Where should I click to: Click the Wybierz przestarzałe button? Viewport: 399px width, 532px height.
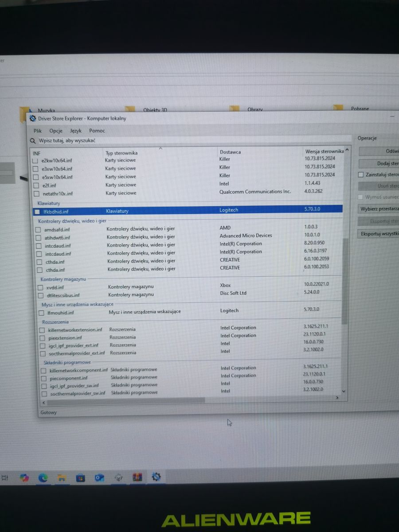click(379, 209)
